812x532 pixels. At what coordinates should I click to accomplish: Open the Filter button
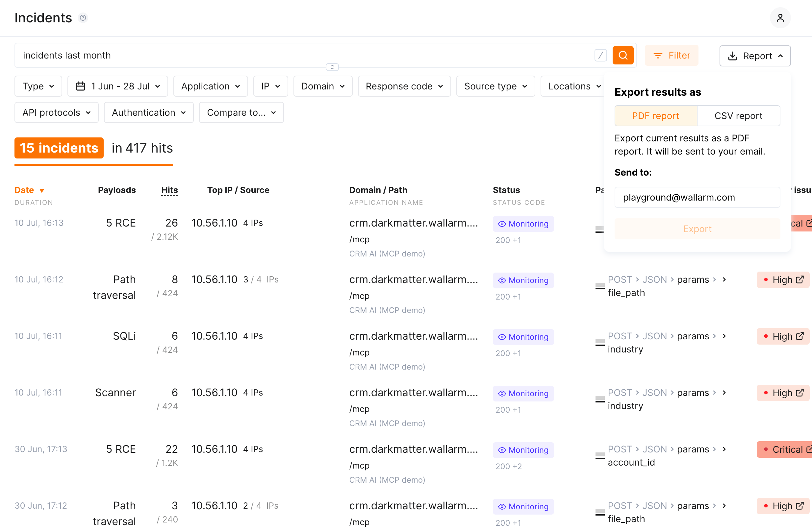point(672,55)
